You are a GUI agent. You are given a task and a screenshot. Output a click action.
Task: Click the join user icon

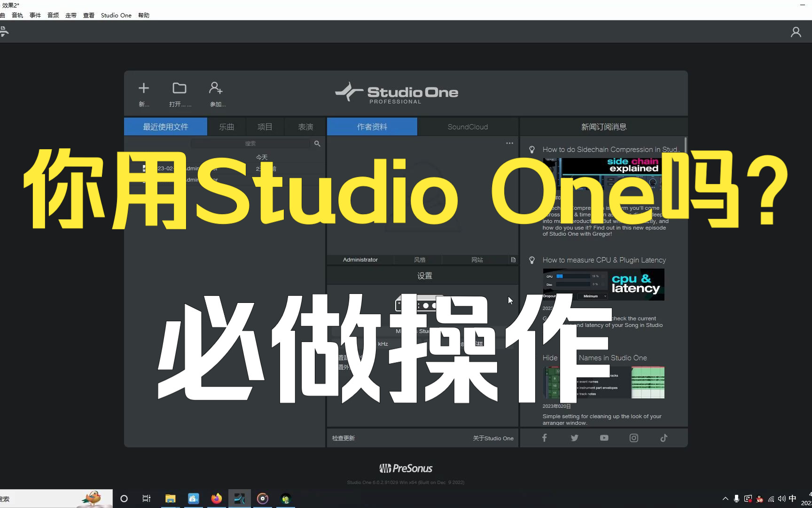tap(216, 88)
